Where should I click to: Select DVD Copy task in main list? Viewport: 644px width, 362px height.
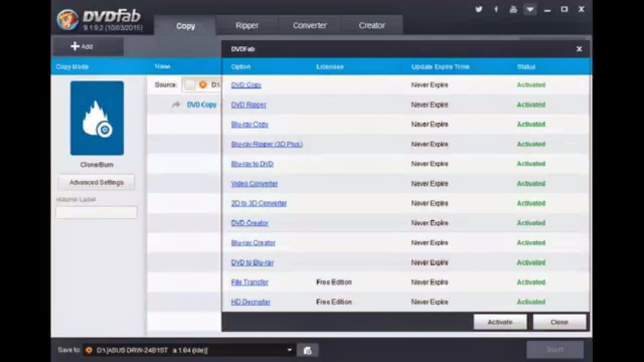click(202, 105)
